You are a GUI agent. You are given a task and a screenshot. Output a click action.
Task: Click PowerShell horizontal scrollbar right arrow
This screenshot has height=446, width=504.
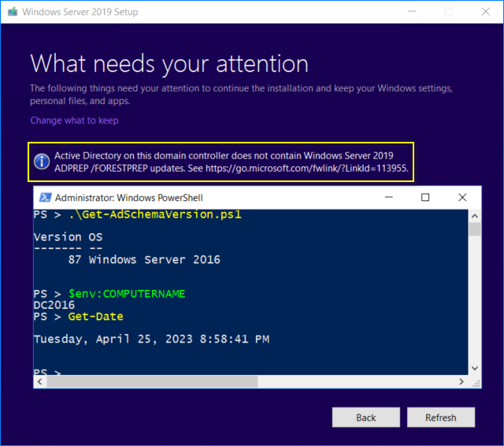point(461,381)
